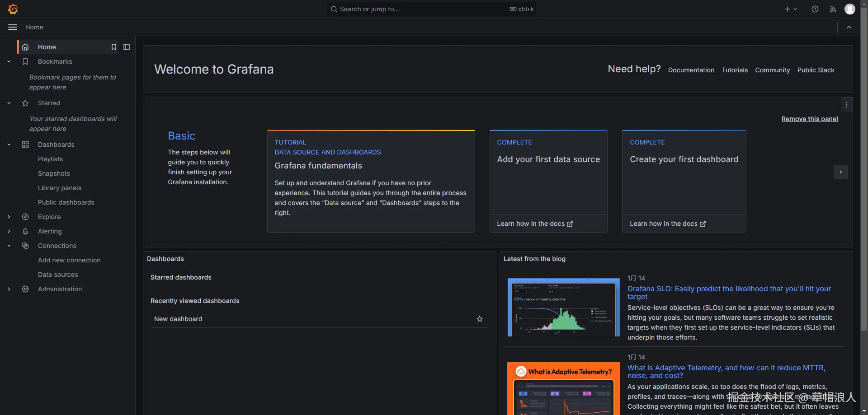This screenshot has height=415, width=868.
Task: Open the setup panel three-dot menu
Action: (847, 105)
